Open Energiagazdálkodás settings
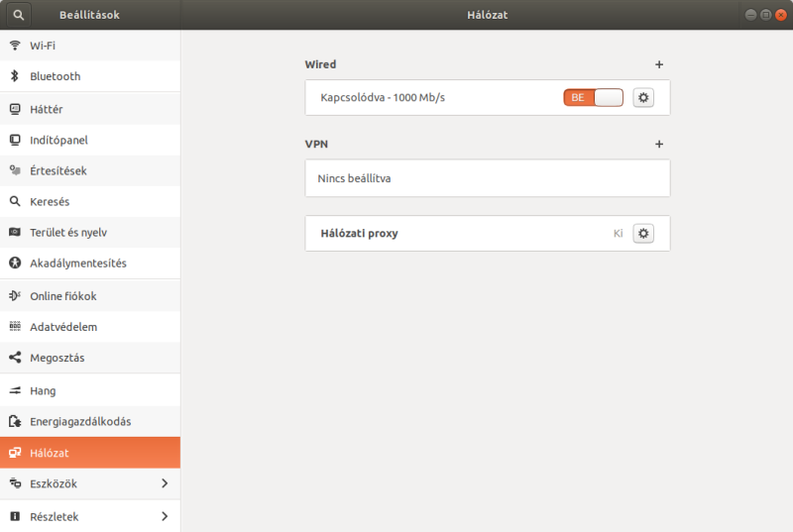The width and height of the screenshot is (793, 532). tap(90, 421)
